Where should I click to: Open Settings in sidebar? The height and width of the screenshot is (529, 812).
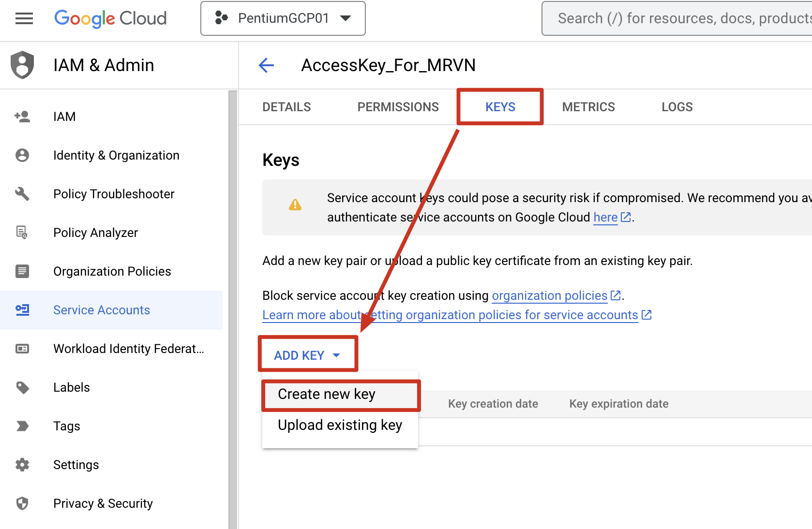point(76,465)
